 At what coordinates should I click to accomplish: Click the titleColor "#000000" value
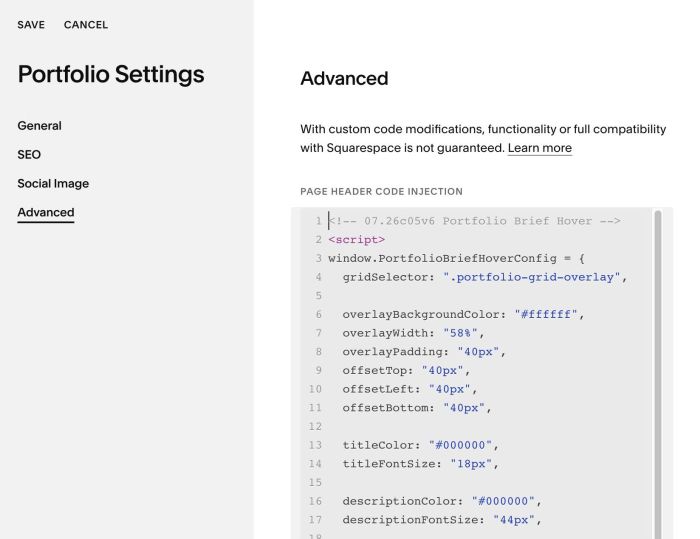[460, 445]
